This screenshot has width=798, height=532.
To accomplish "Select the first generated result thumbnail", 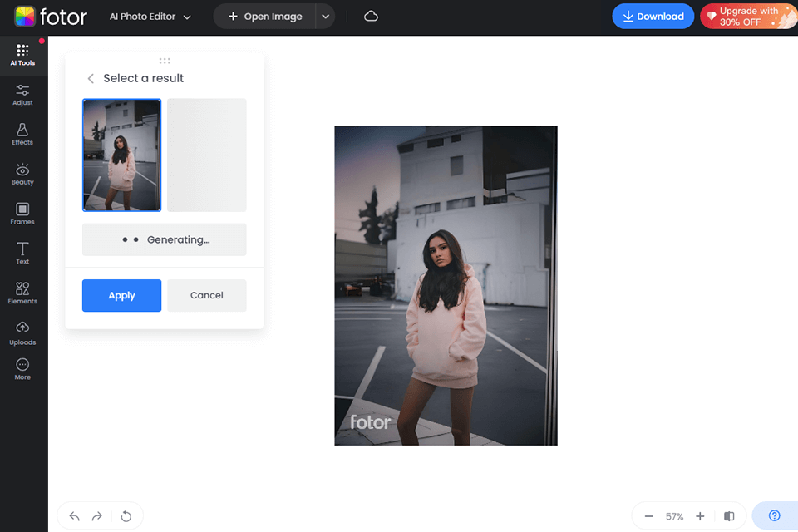I will tap(121, 155).
